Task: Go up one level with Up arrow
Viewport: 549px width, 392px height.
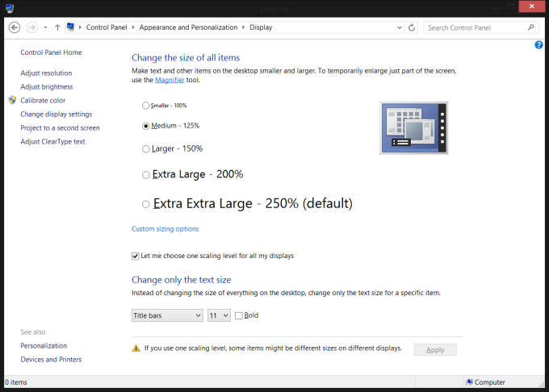Action: tap(57, 27)
